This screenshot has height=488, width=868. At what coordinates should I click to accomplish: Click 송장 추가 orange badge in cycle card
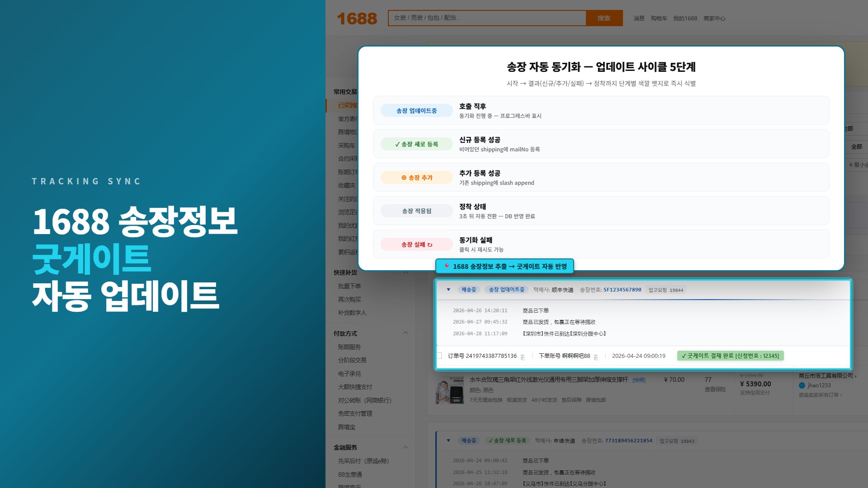(417, 178)
